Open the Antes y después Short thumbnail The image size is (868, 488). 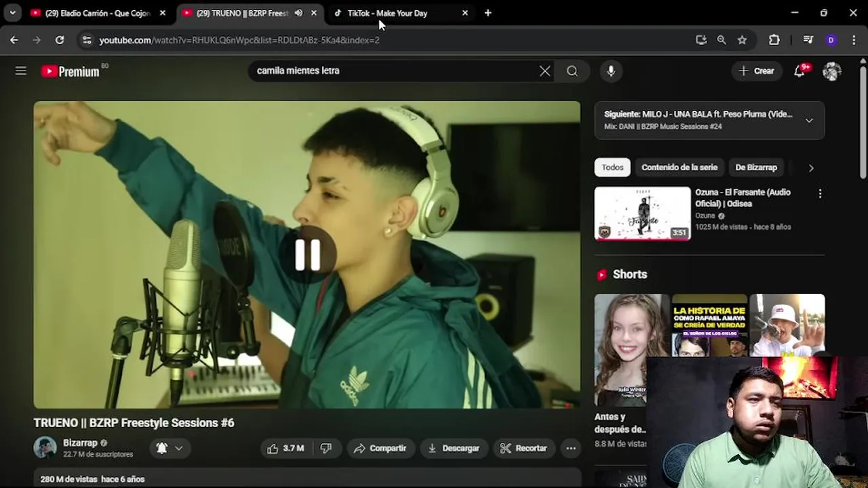click(632, 350)
